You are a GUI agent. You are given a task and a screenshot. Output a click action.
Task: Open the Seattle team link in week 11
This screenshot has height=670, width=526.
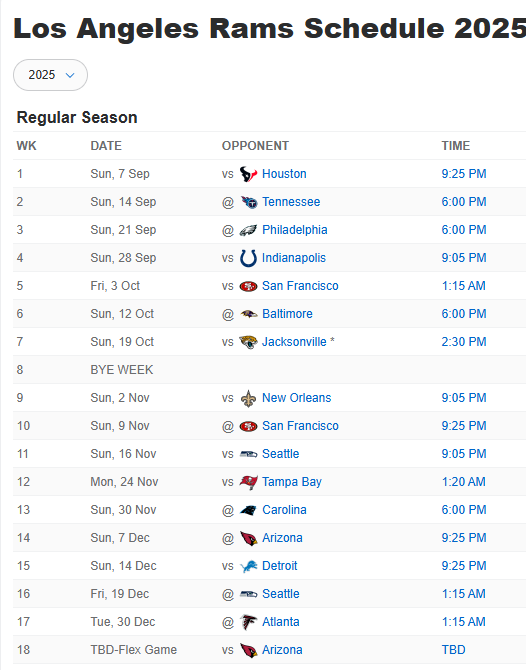click(280, 454)
